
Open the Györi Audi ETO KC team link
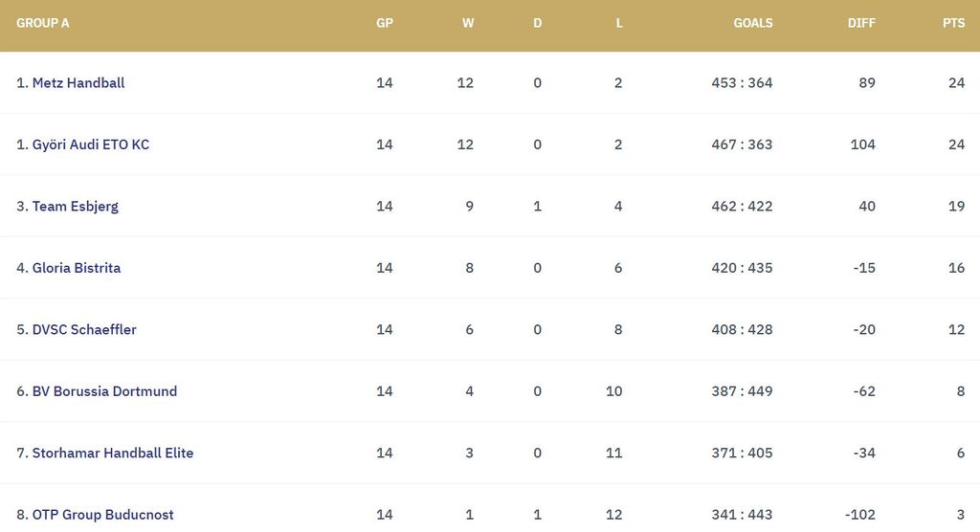(x=90, y=144)
